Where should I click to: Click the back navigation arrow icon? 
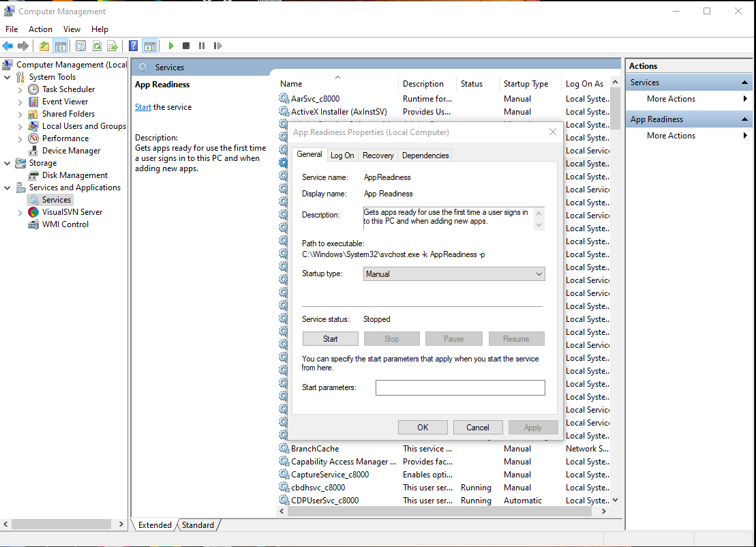coord(7,46)
